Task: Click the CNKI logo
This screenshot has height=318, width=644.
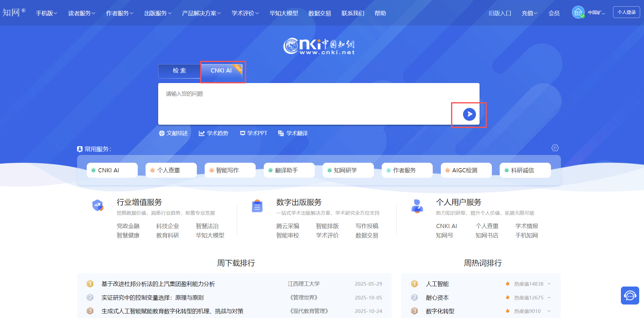Action: pos(319,46)
